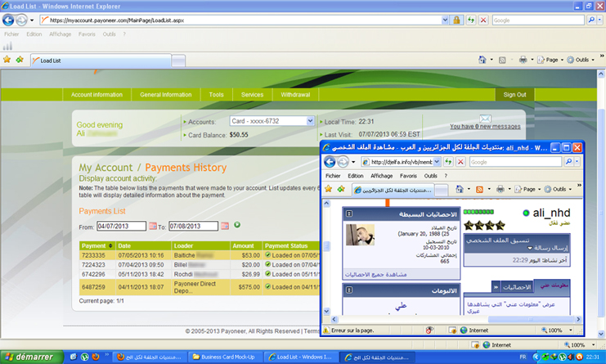The height and width of the screenshot is (364, 606).
Task: Refresh page in djelfa forum popup window
Action: coord(448,162)
